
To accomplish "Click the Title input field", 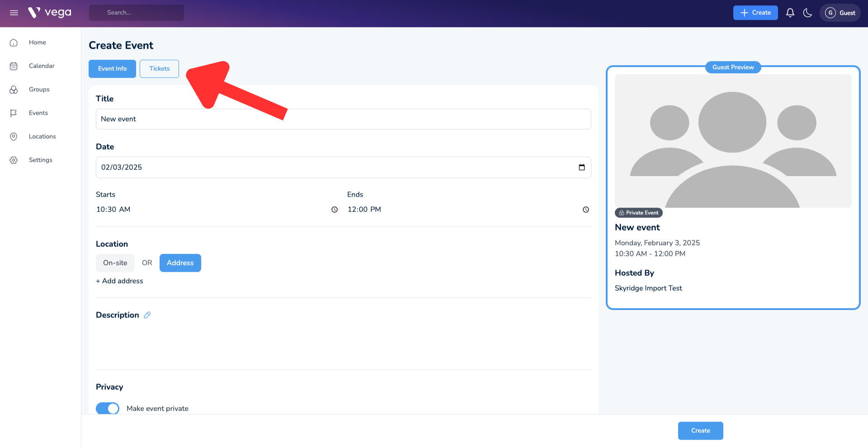I will (343, 119).
